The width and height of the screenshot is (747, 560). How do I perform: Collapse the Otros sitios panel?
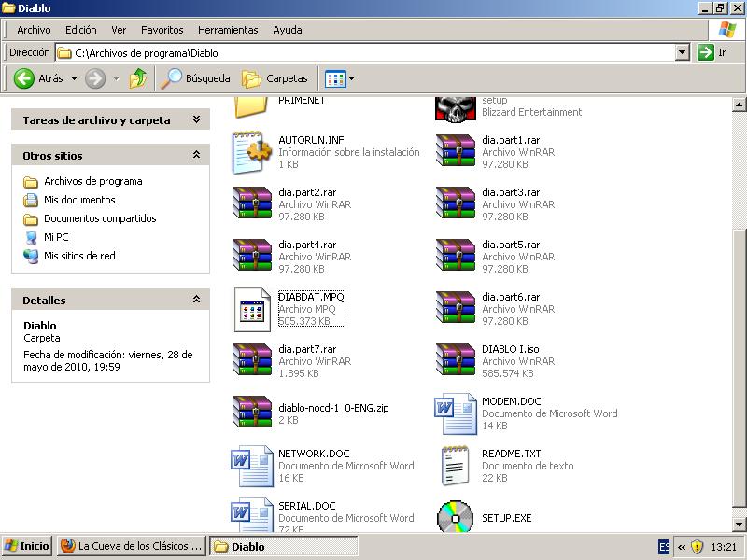(x=196, y=155)
